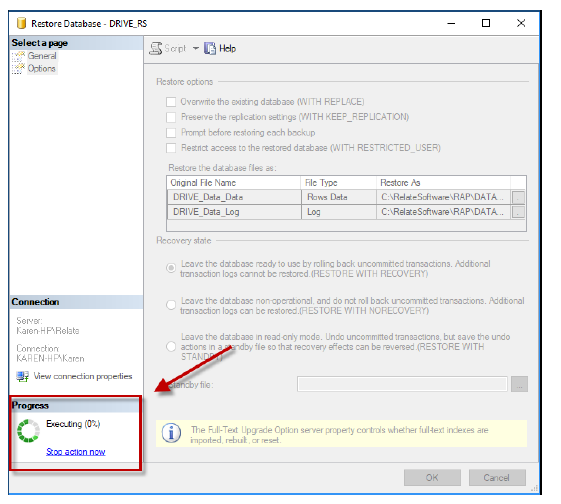The height and width of the screenshot is (504, 561).
Task: Click the Help book icon
Action: point(210,48)
